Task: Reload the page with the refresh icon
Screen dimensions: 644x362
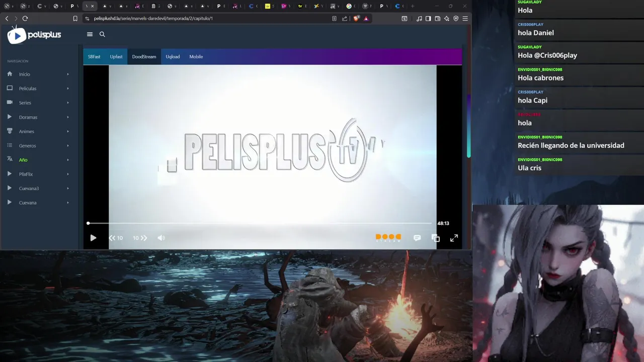Action: (x=25, y=18)
